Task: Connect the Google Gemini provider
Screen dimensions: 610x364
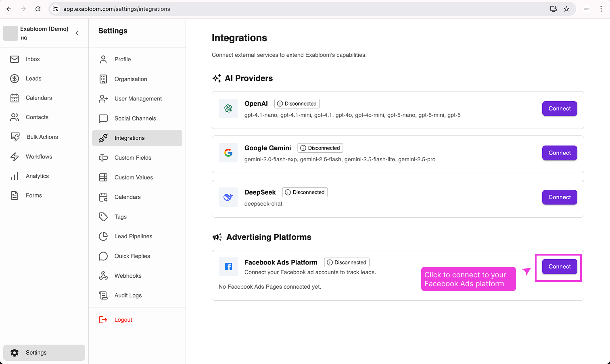Action: coord(560,153)
